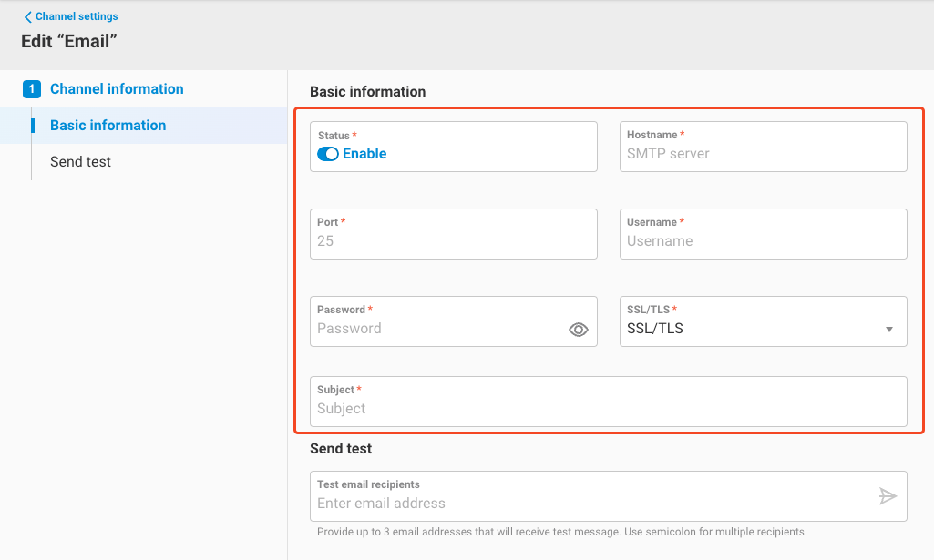The width and height of the screenshot is (934, 560).
Task: Show password using the eye icon
Action: [x=579, y=330]
